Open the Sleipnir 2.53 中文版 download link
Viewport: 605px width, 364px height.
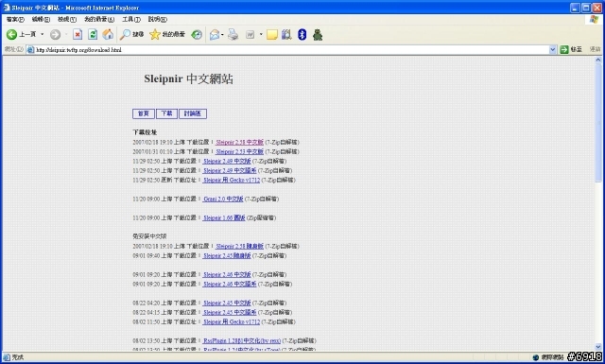point(239,151)
